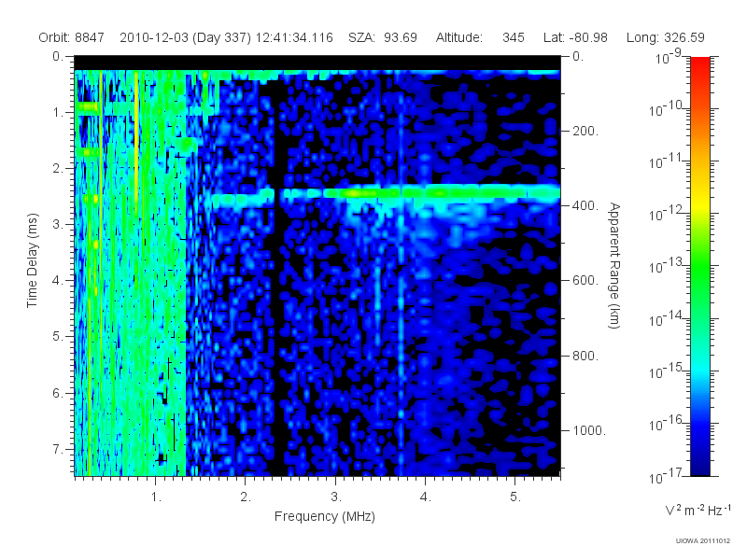Screen dimensions: 747x560
Task: Click the '800.' apparent range tick label
Action: tap(585, 356)
